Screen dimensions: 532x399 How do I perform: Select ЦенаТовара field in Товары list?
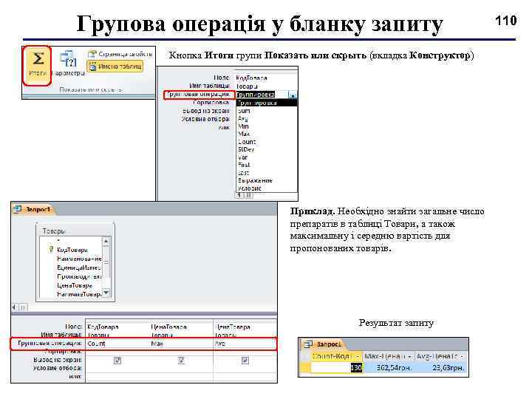pyautogui.click(x=75, y=285)
